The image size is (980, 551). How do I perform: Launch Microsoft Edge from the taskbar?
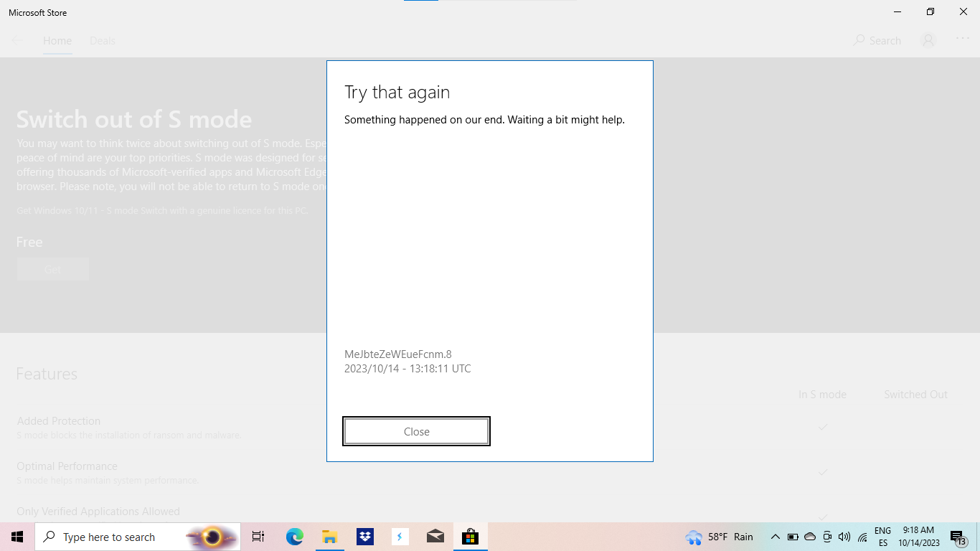coord(295,537)
